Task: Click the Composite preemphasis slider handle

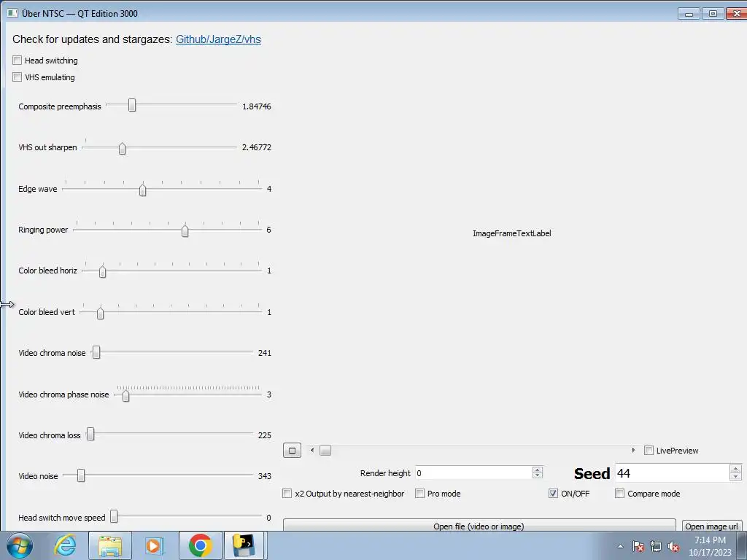Action: (x=132, y=105)
